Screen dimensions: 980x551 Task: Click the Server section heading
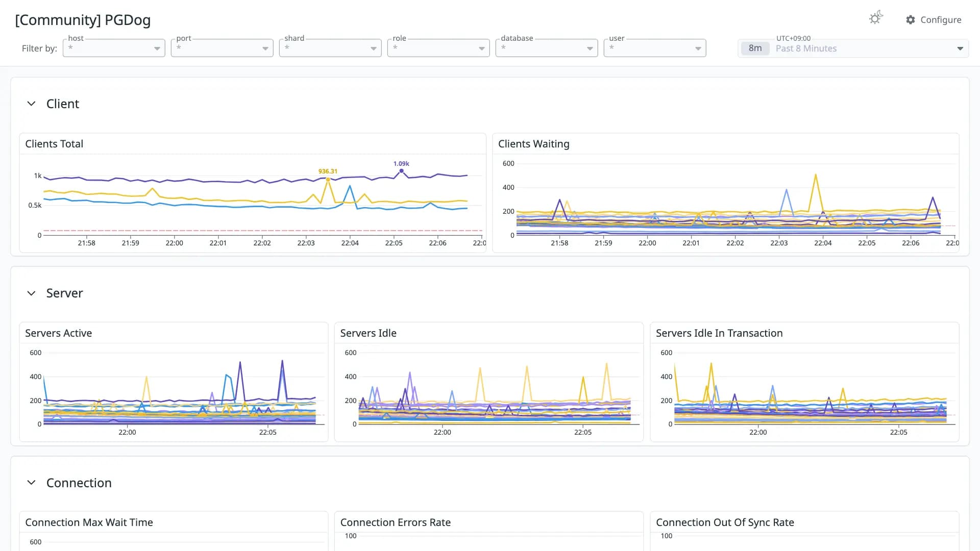pos(64,293)
